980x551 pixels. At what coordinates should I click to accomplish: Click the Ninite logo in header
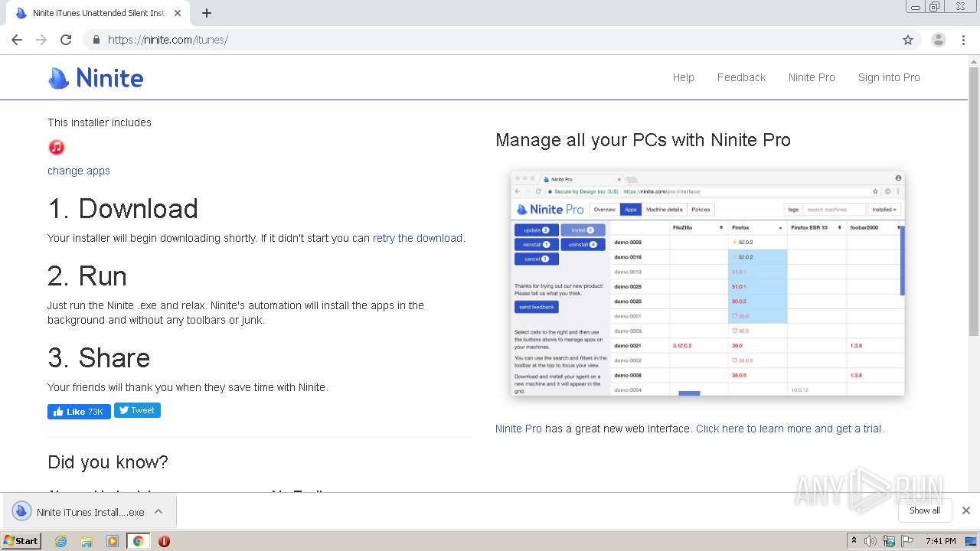pos(96,77)
